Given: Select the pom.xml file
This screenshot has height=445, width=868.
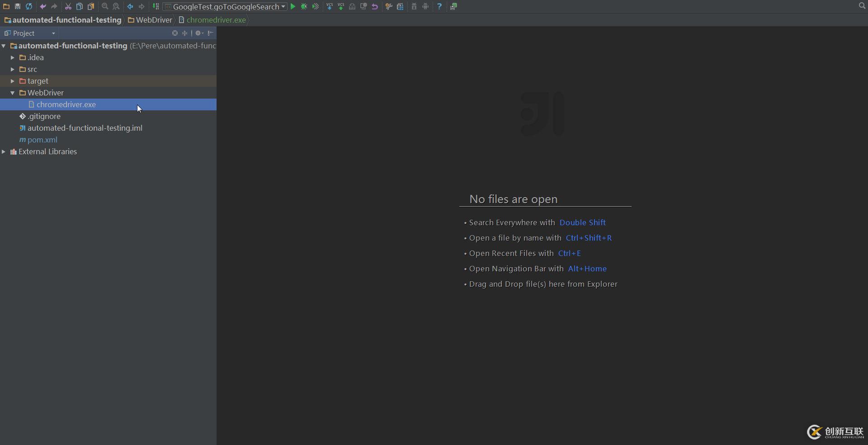Looking at the screenshot, I should pos(38,140).
